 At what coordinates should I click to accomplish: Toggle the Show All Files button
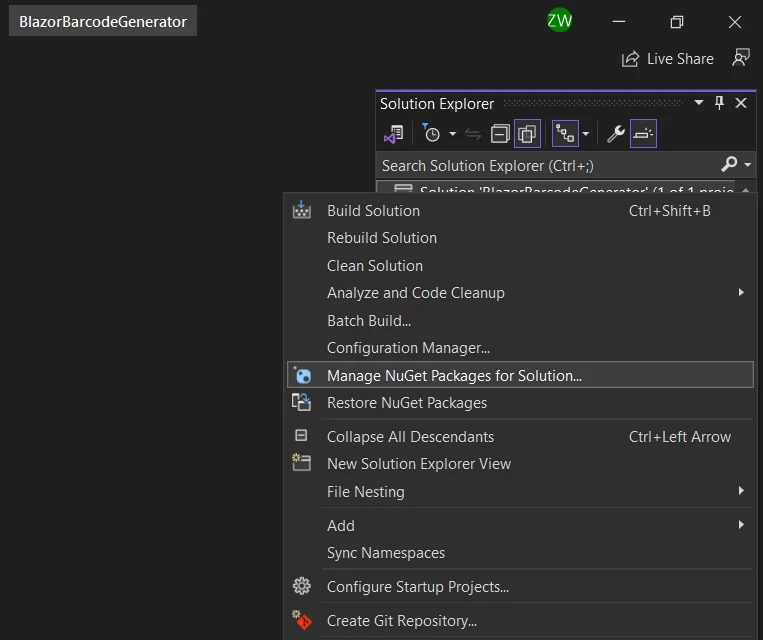coord(527,134)
